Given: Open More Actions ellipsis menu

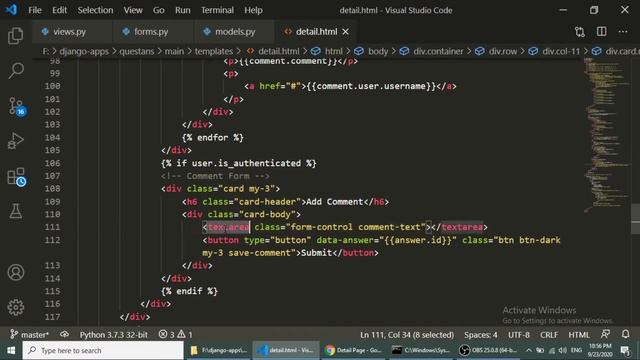Looking at the screenshot, I should [x=623, y=31].
